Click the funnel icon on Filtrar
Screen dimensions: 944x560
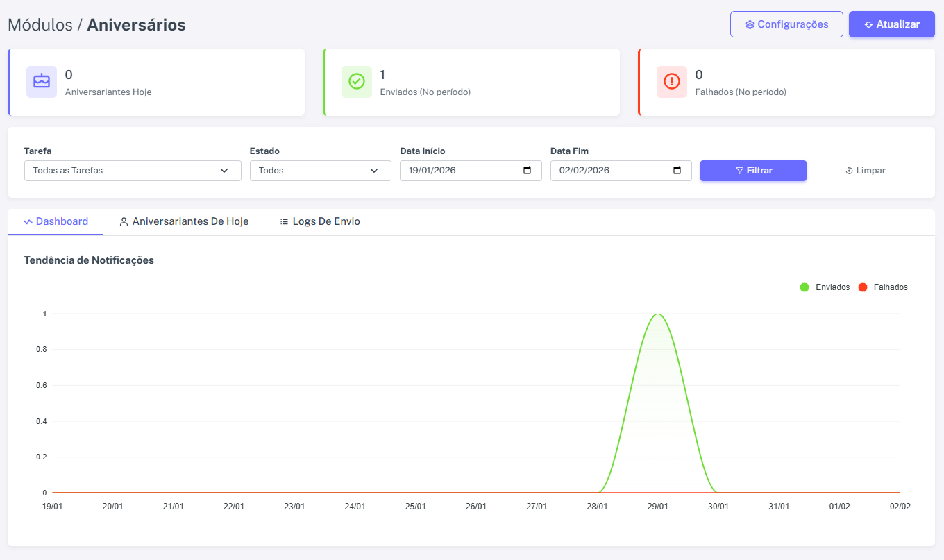tap(740, 171)
